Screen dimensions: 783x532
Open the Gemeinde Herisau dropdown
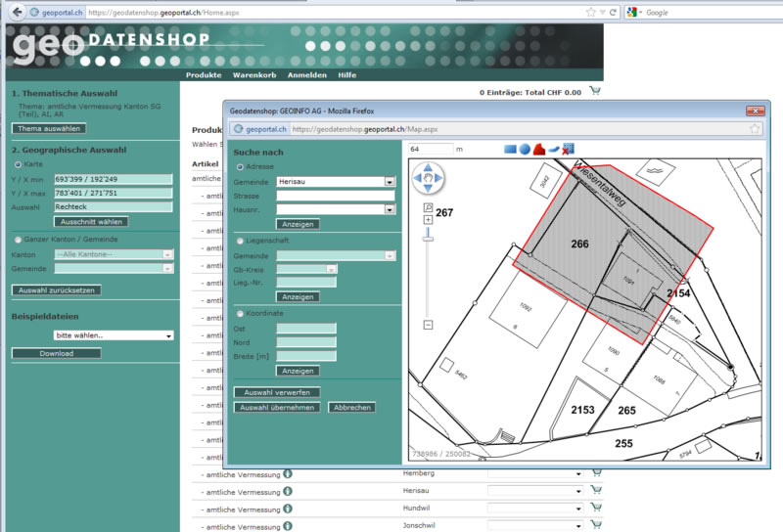[x=390, y=182]
